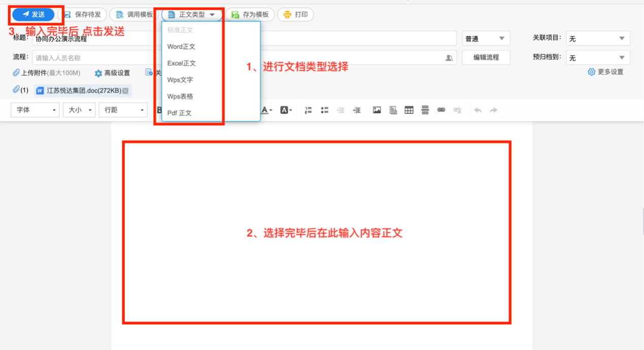
Task: Increase paragraph indent in the editor
Action: pos(356,110)
